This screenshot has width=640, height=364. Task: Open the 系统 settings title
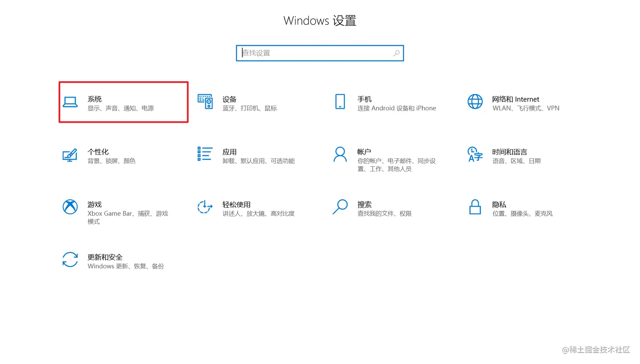(95, 99)
